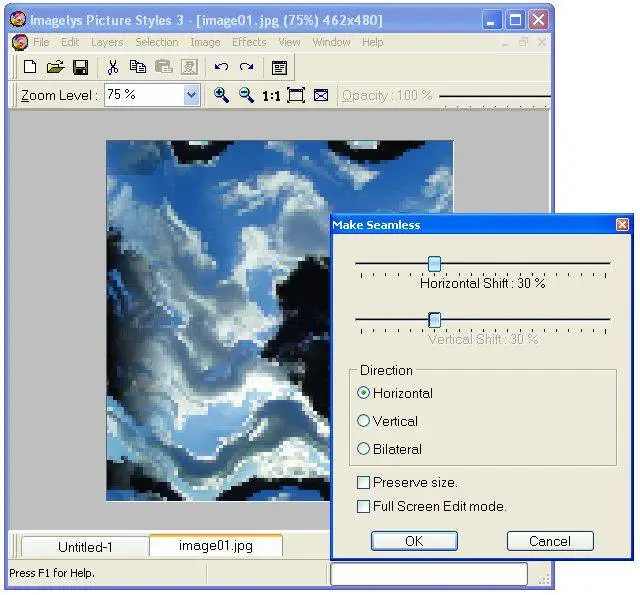Click the inner document close button

[542, 42]
